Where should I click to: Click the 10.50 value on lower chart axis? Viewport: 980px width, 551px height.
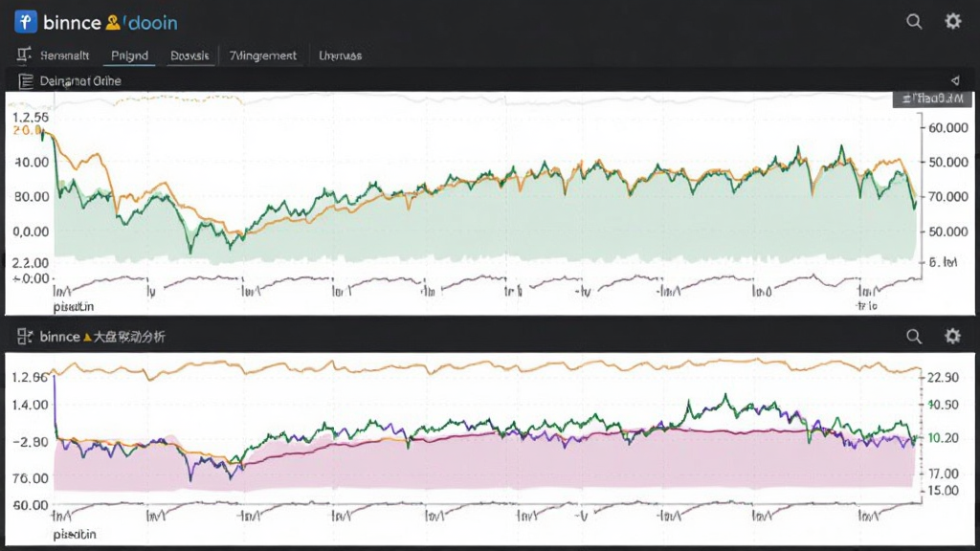point(943,405)
